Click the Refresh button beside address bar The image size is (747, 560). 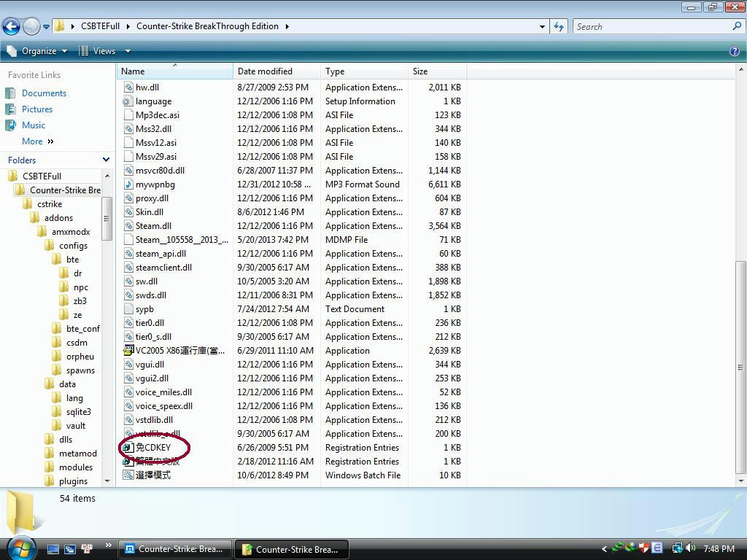click(559, 27)
